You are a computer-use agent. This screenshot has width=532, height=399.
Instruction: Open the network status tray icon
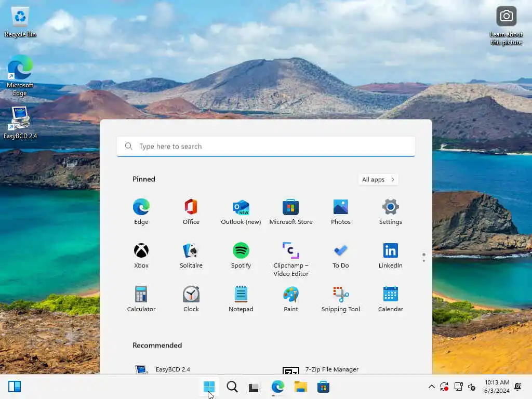point(458,387)
